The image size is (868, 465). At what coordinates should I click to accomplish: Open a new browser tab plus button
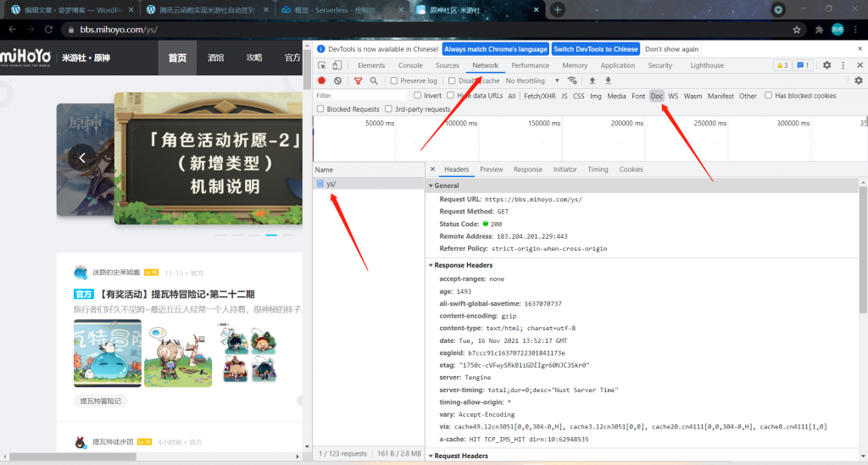[558, 9]
